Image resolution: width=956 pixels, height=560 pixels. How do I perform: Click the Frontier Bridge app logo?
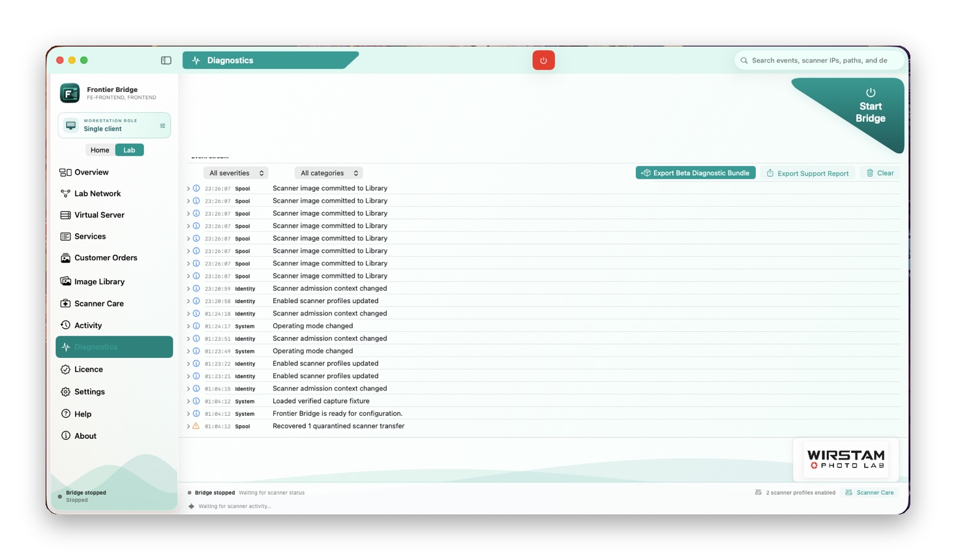70,93
